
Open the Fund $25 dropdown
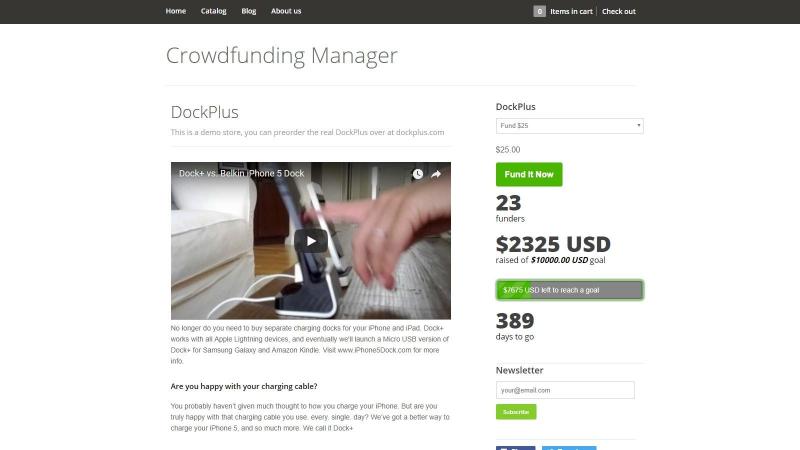569,126
